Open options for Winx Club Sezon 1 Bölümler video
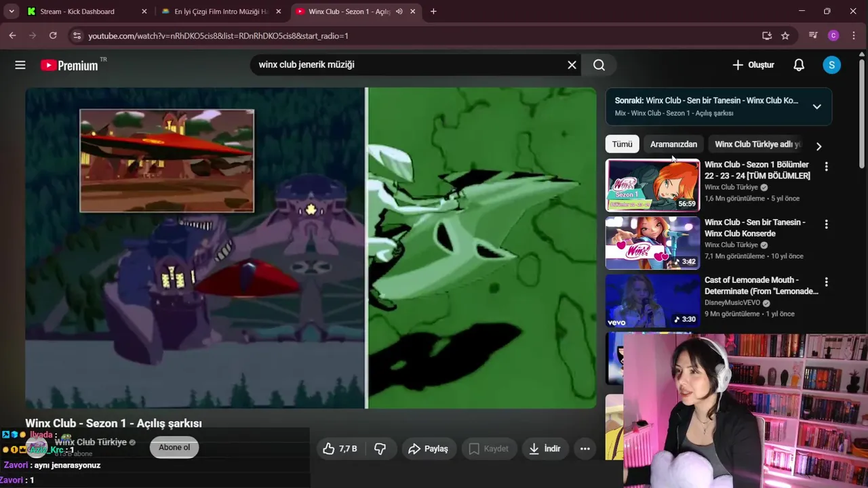Viewport: 868px width, 488px height. (826, 166)
